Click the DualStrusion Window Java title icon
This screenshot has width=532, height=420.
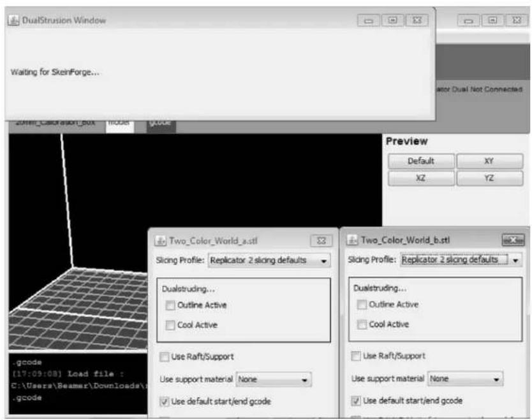[x=13, y=20]
